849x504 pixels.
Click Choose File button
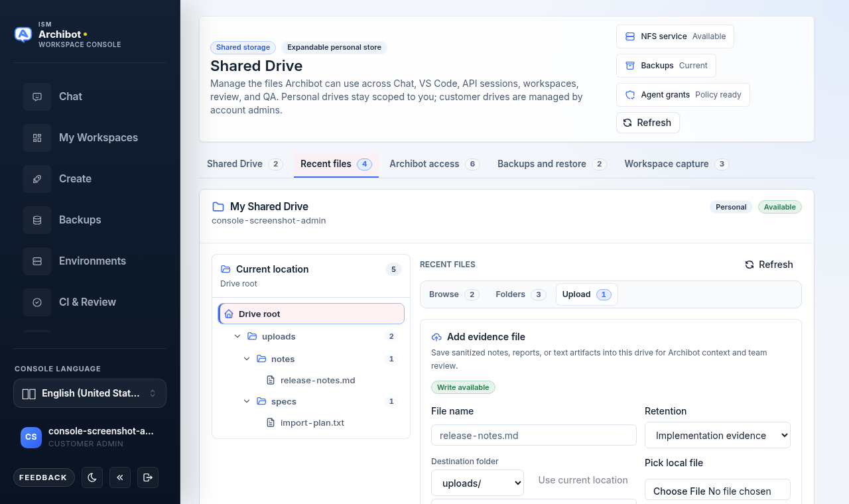pyautogui.click(x=679, y=491)
